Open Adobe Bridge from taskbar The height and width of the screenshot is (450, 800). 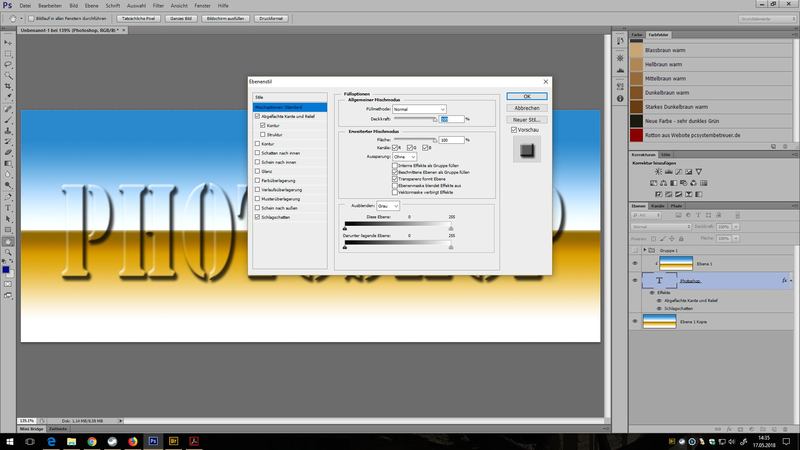tap(173, 441)
